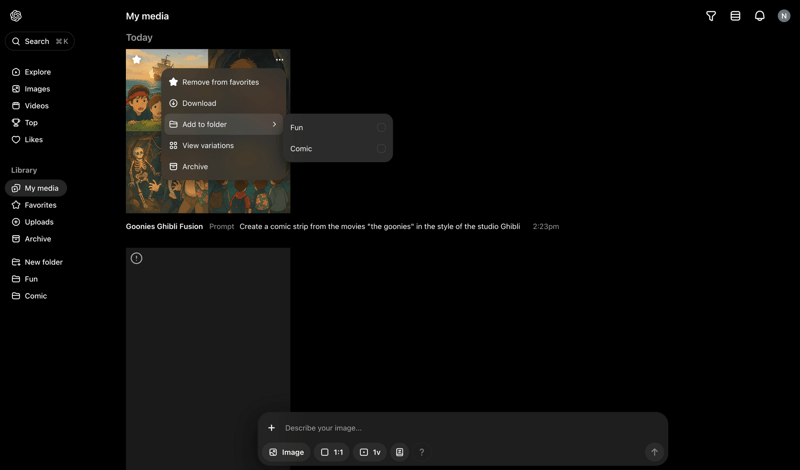Go to the Explore page

click(x=31, y=72)
